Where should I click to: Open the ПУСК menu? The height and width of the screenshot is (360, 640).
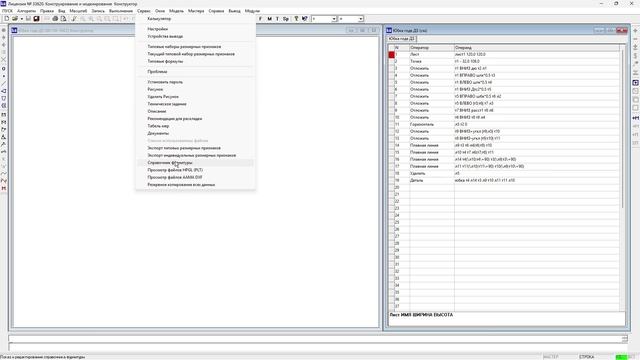click(x=7, y=11)
